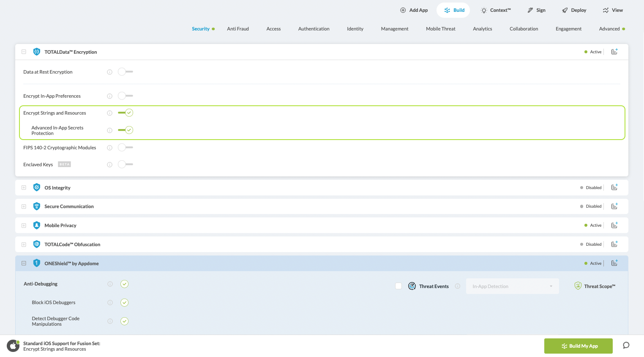Viewport: 644px width, 357px height.
Task: Open the Mobile Threat tab
Action: (440, 29)
